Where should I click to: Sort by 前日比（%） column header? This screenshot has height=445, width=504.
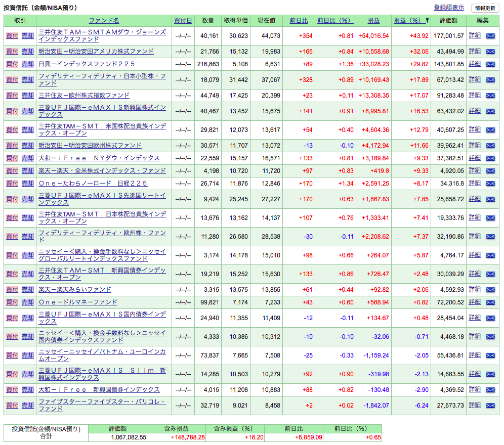pos(335,21)
